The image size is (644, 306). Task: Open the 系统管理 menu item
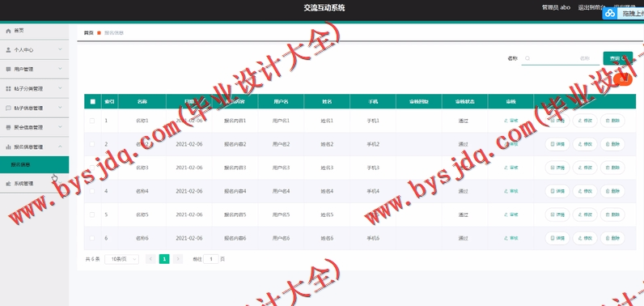35,184
